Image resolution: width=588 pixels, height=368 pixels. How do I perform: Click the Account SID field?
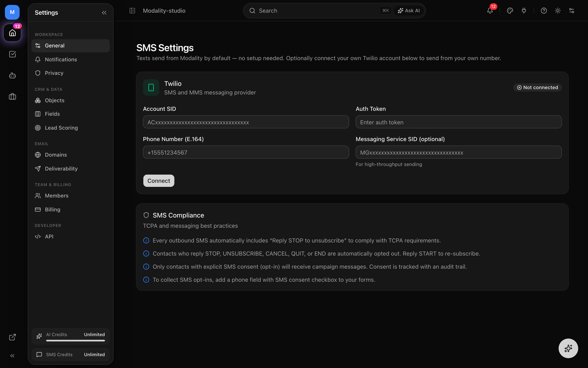tap(246, 122)
